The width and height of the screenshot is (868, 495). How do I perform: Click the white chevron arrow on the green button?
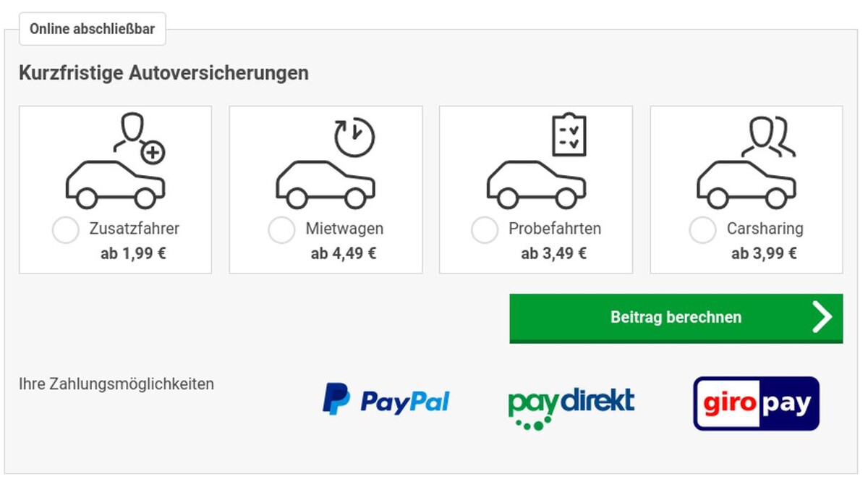(822, 317)
